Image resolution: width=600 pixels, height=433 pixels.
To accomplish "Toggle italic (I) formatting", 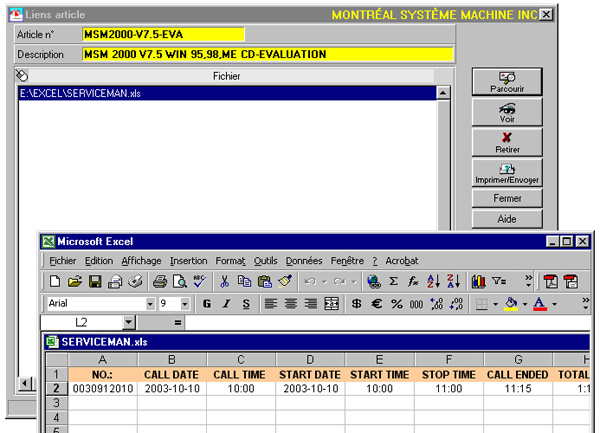I will click(x=227, y=304).
